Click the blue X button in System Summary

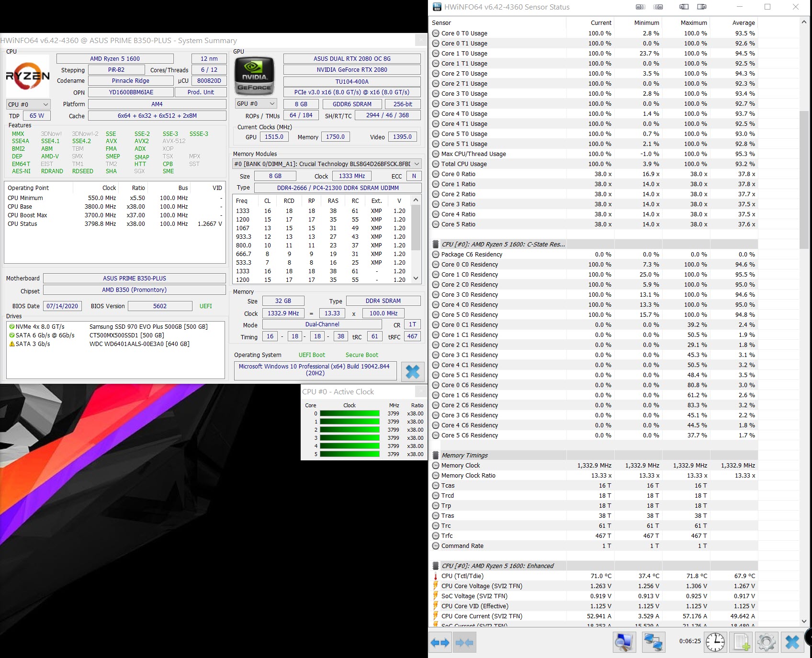click(x=412, y=371)
